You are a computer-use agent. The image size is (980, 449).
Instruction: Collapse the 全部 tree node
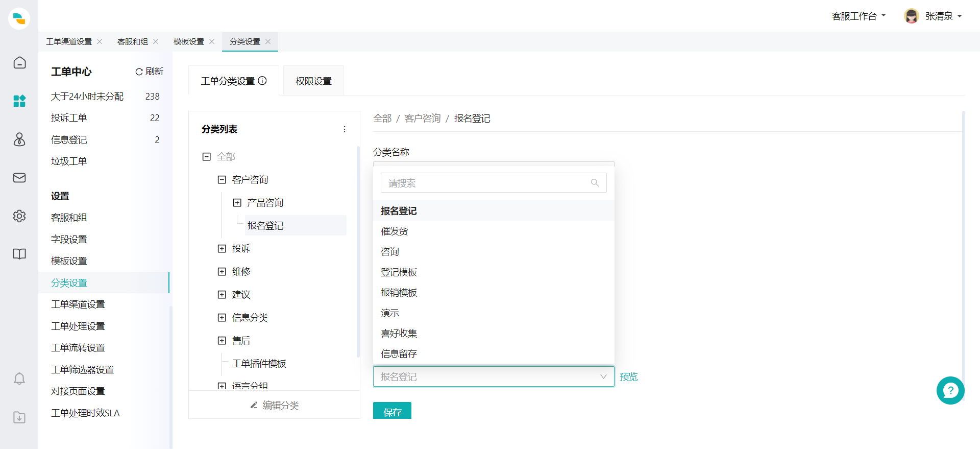point(207,157)
